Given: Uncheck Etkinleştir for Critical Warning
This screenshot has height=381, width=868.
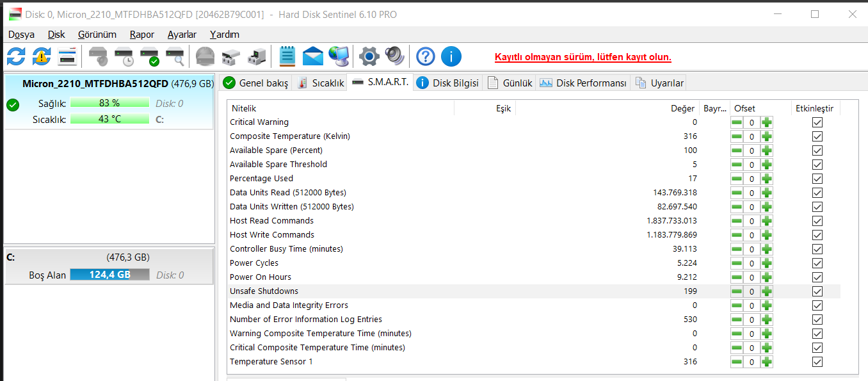Looking at the screenshot, I should 817,122.
